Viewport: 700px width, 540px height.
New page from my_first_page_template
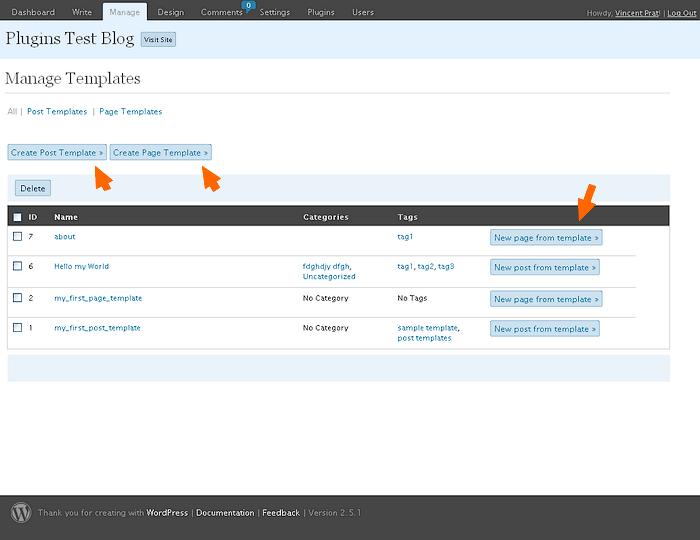546,299
